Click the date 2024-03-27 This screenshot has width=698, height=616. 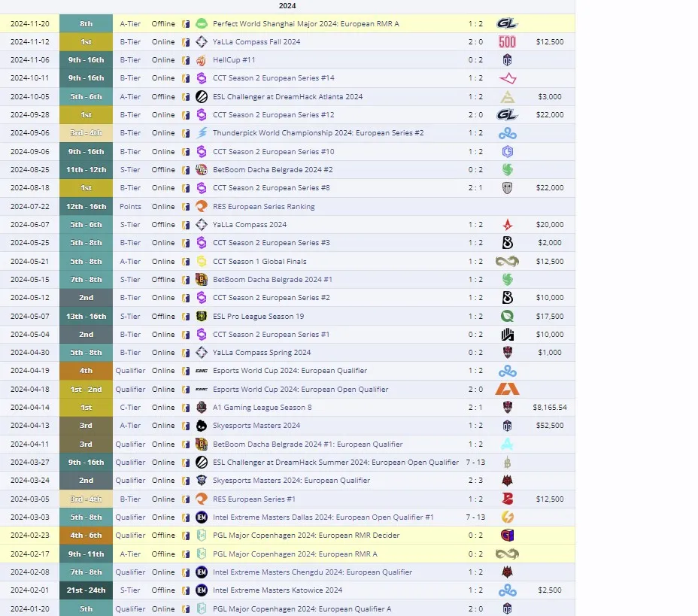click(30, 463)
